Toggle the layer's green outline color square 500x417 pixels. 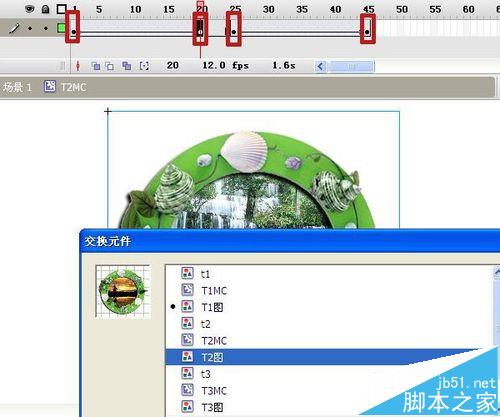pos(61,28)
